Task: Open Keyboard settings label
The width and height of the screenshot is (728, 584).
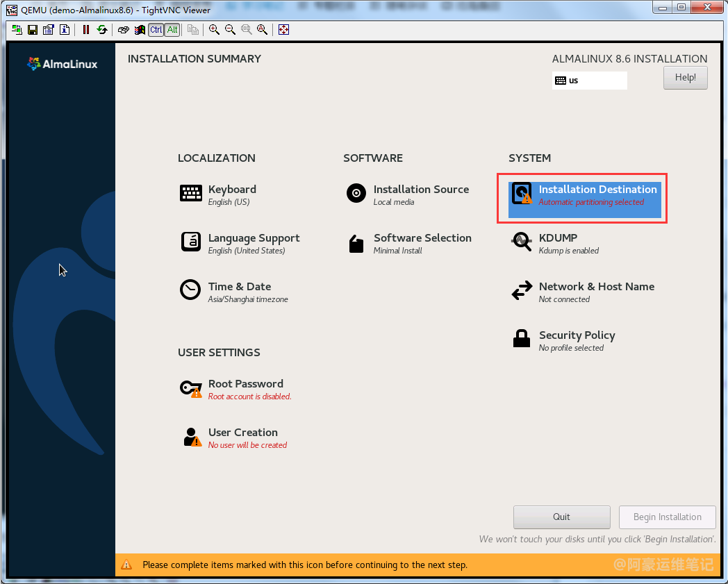Action: pos(232,190)
